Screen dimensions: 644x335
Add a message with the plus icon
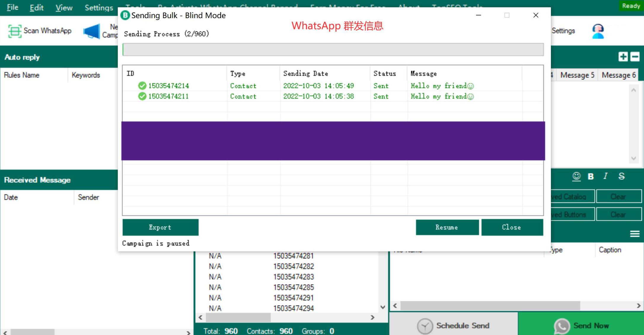pos(623,57)
